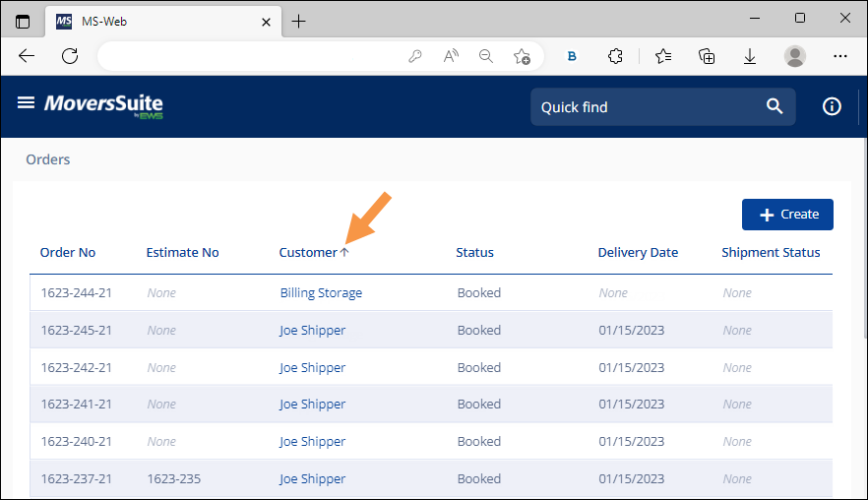Sort by the Status column header
Image resolution: width=868 pixels, height=500 pixels.
[474, 253]
